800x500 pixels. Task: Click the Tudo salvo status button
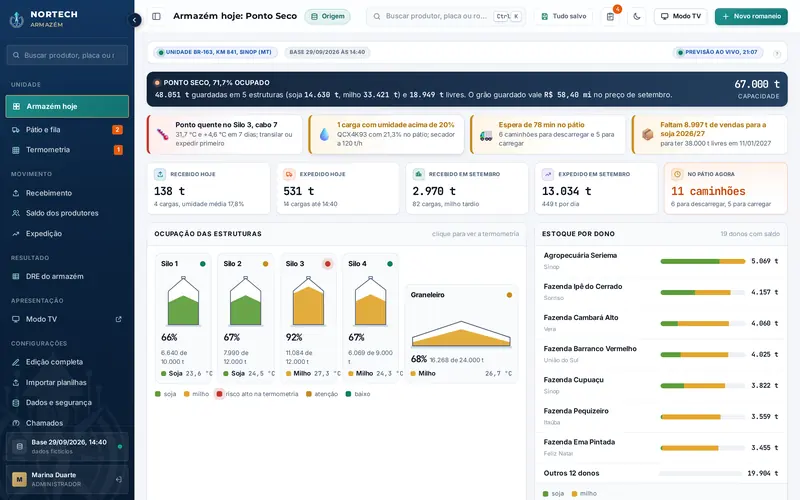tap(563, 16)
